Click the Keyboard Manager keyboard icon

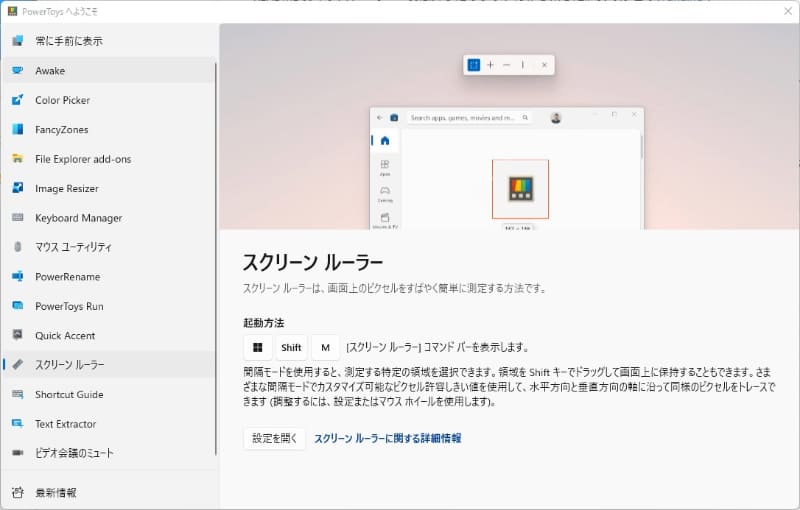tap(17, 218)
